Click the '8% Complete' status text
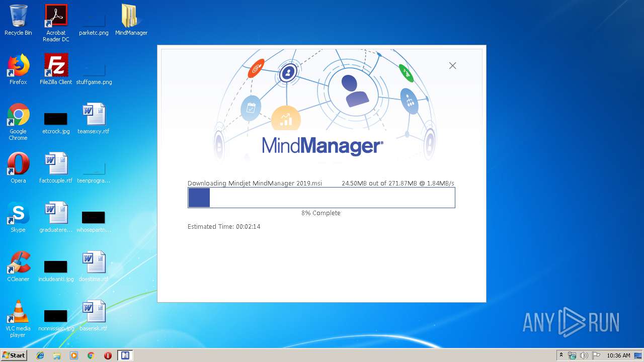This screenshot has width=644, height=362. [321, 213]
